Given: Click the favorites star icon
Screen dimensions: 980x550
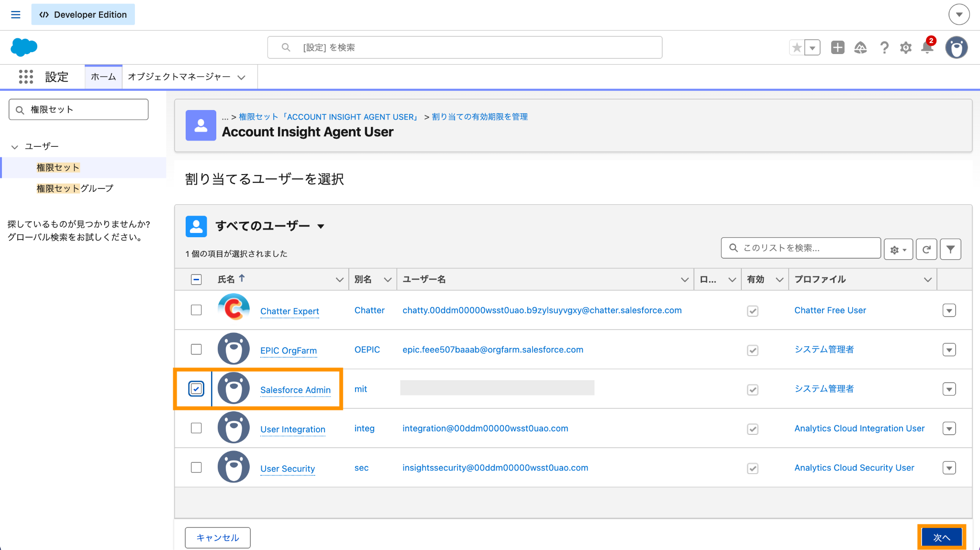Looking at the screenshot, I should pyautogui.click(x=797, y=47).
